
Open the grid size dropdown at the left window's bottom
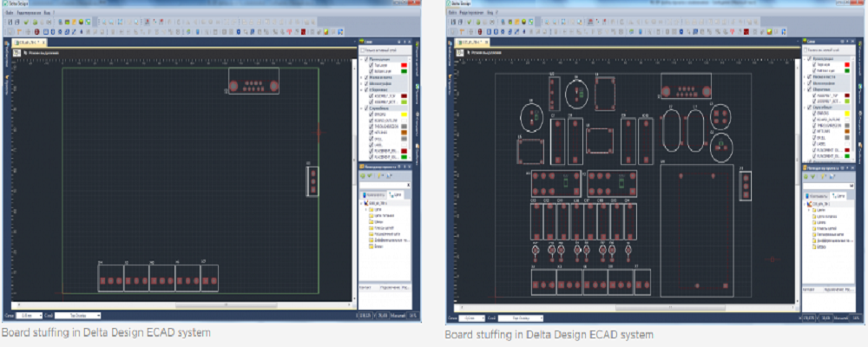tap(29, 315)
